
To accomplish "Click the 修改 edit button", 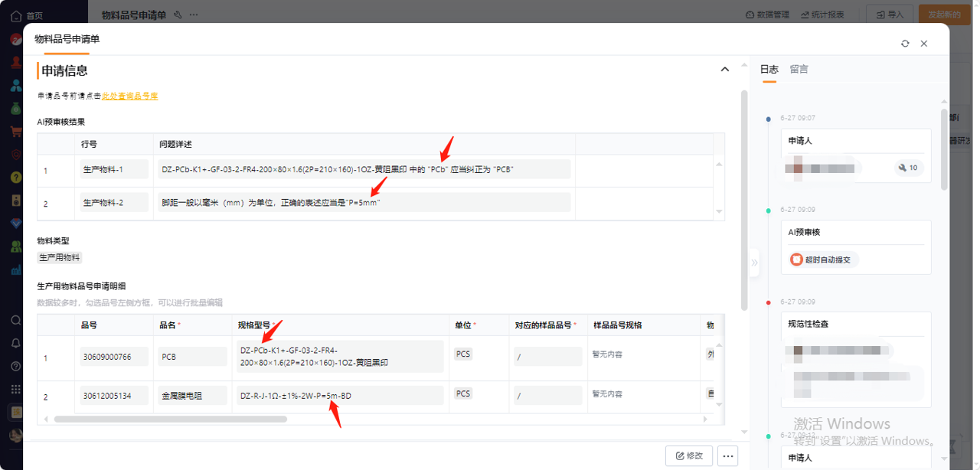I will [689, 455].
